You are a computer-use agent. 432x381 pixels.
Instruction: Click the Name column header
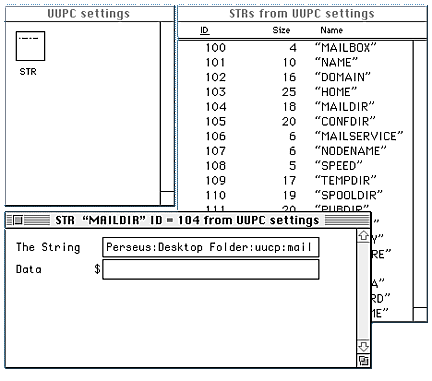331,30
